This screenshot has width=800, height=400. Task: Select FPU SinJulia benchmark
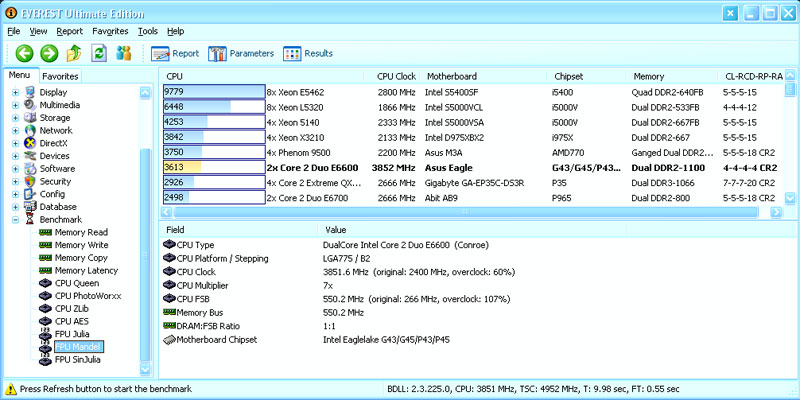pyautogui.click(x=78, y=360)
